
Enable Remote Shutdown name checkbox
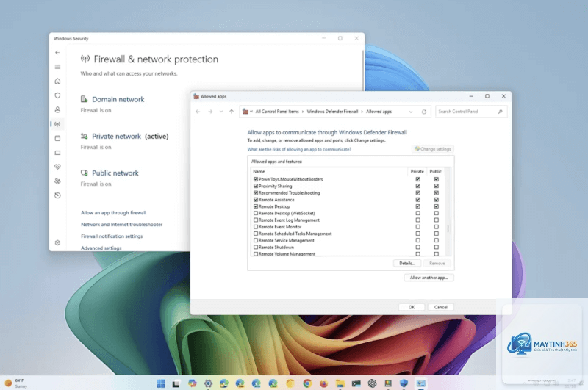(256, 248)
